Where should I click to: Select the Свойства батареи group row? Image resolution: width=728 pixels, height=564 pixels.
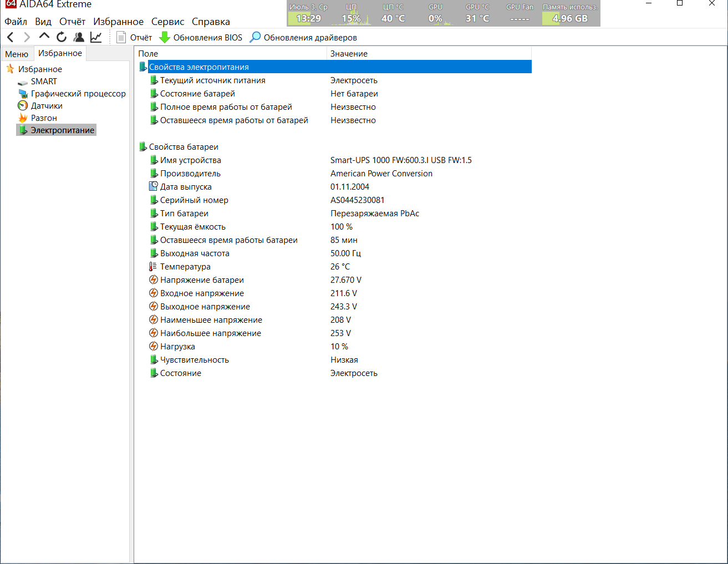[334, 147]
